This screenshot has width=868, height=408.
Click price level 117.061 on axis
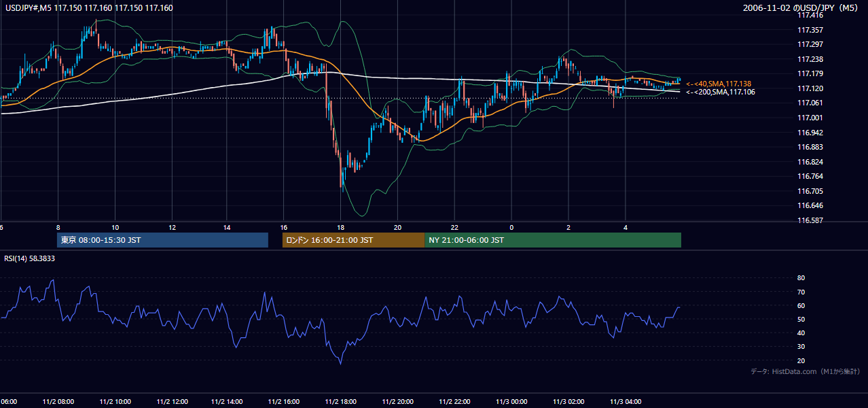point(810,103)
